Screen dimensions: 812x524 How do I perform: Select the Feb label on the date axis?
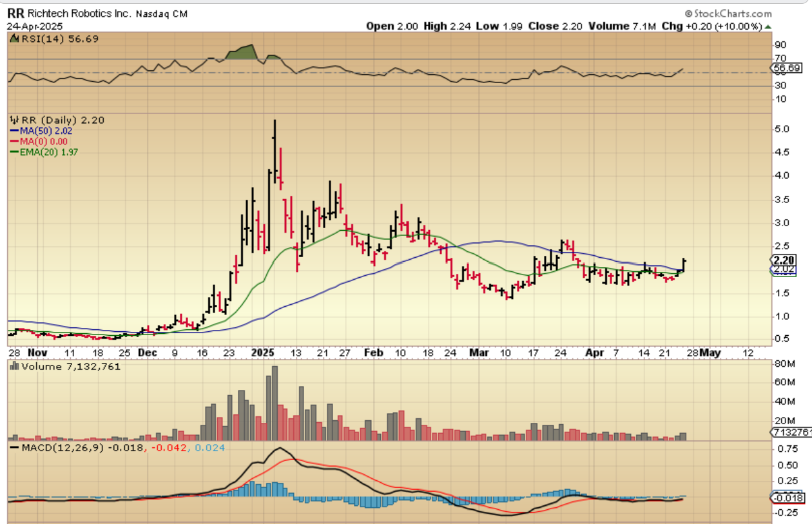pos(374,353)
